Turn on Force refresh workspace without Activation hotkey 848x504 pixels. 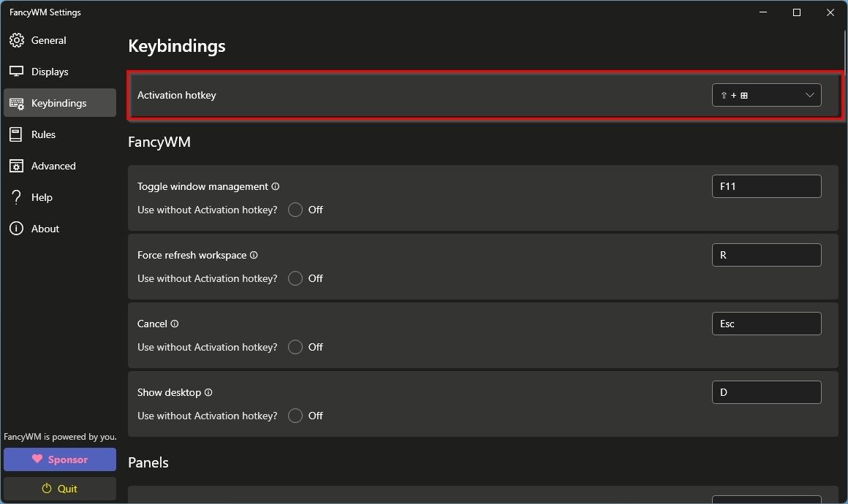[295, 278]
